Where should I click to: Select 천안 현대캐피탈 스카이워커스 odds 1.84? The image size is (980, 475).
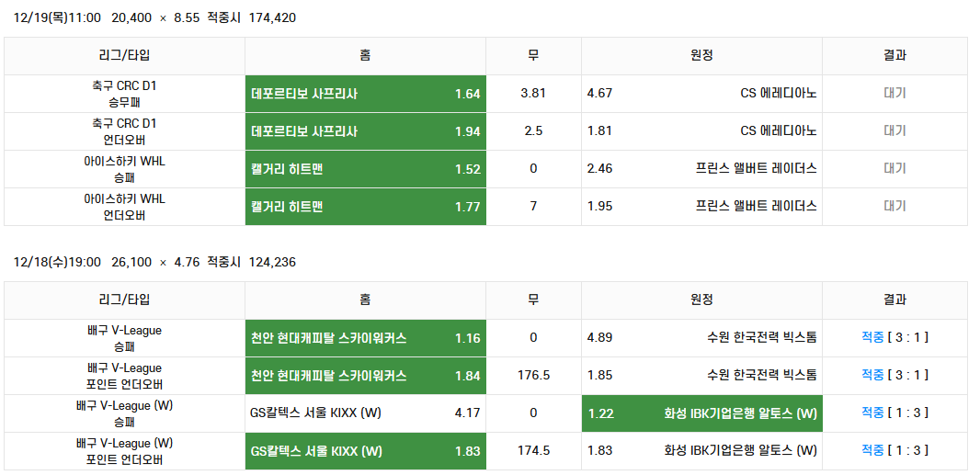coord(366,376)
